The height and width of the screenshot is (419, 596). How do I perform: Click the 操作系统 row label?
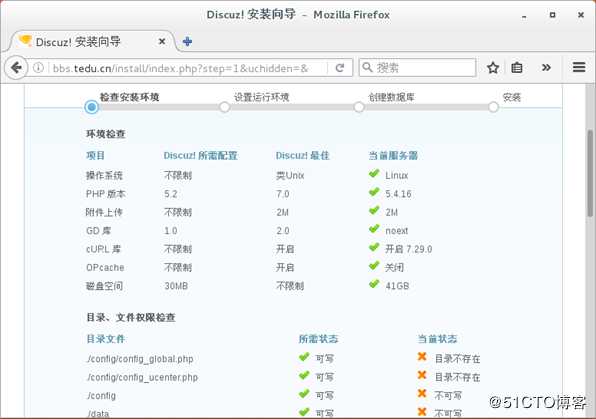tap(105, 175)
